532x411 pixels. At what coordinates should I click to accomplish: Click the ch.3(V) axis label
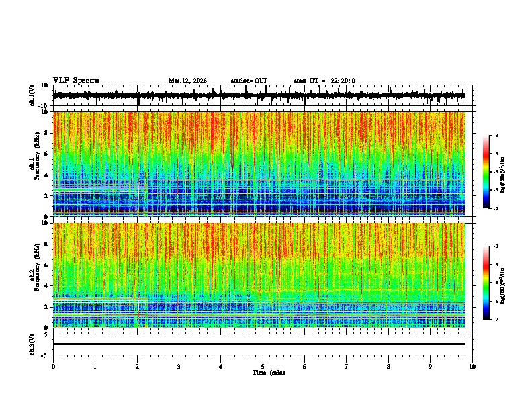[32, 345]
